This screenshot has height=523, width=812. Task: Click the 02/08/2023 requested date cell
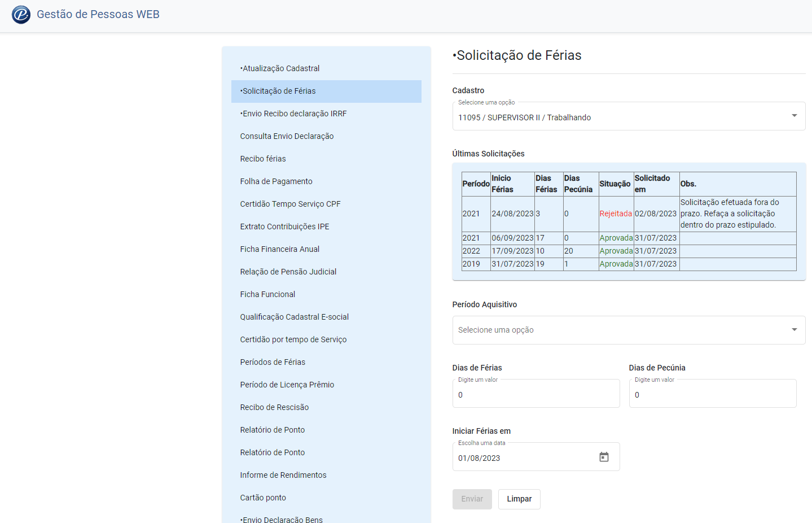pos(656,213)
